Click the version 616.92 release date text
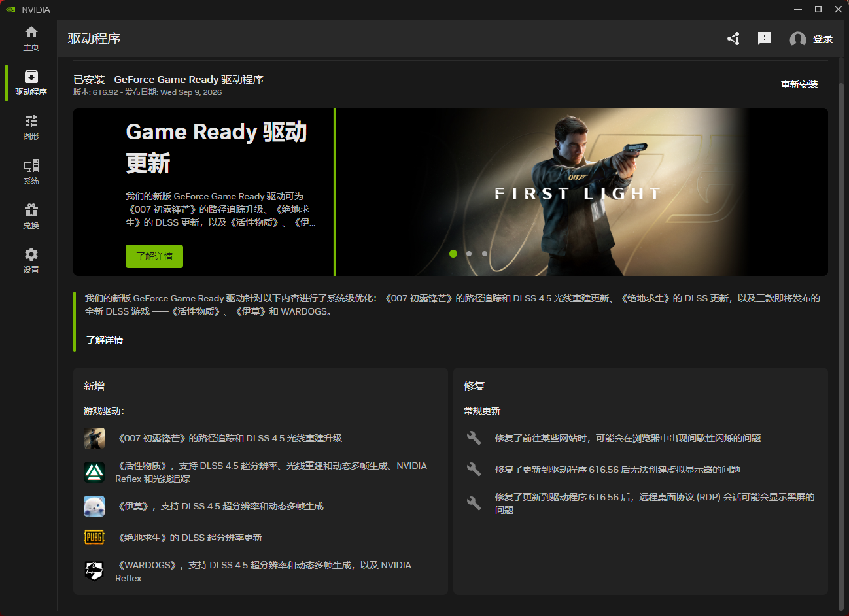The image size is (849, 616). pyautogui.click(x=147, y=92)
